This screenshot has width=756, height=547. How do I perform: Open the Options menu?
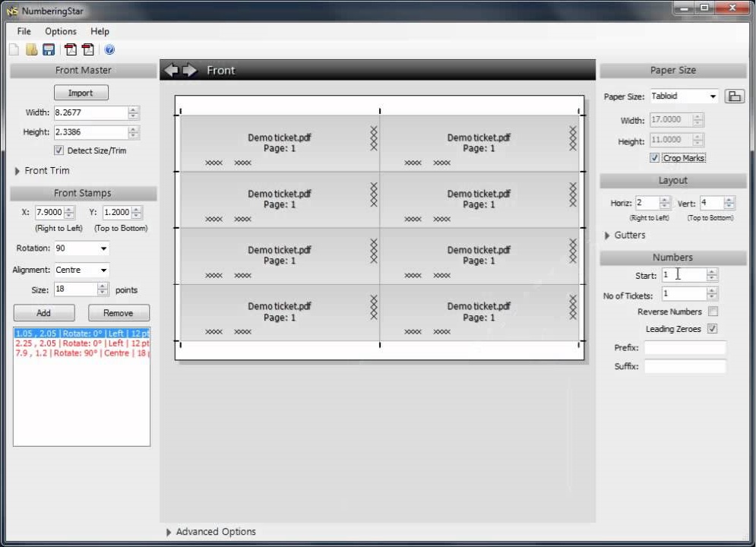tap(61, 31)
